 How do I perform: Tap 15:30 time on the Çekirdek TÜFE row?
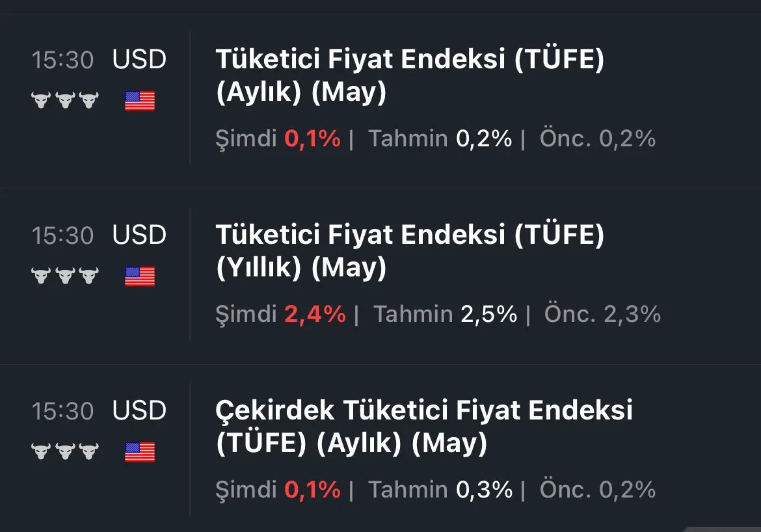point(62,411)
